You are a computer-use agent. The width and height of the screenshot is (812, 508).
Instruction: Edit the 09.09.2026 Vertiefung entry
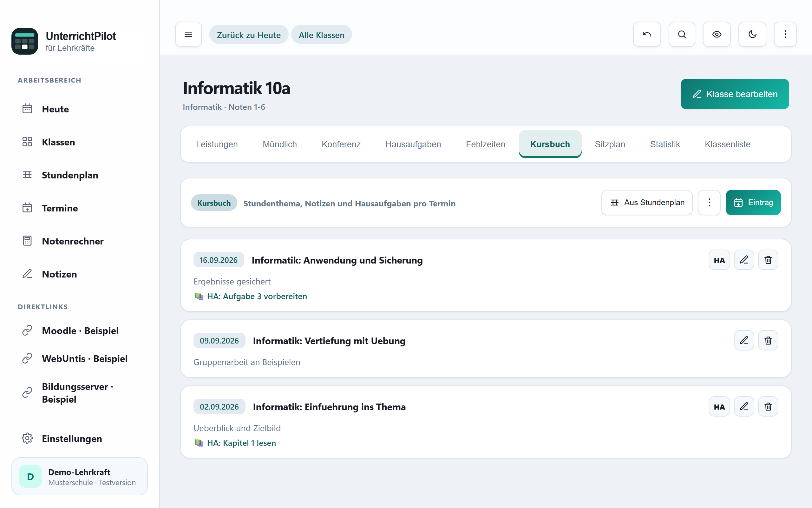(x=744, y=340)
